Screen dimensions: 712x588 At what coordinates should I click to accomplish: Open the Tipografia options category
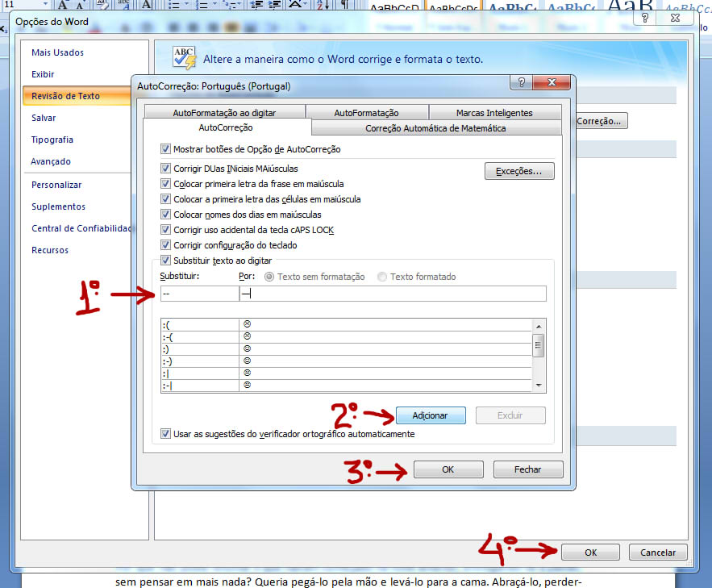(52, 140)
